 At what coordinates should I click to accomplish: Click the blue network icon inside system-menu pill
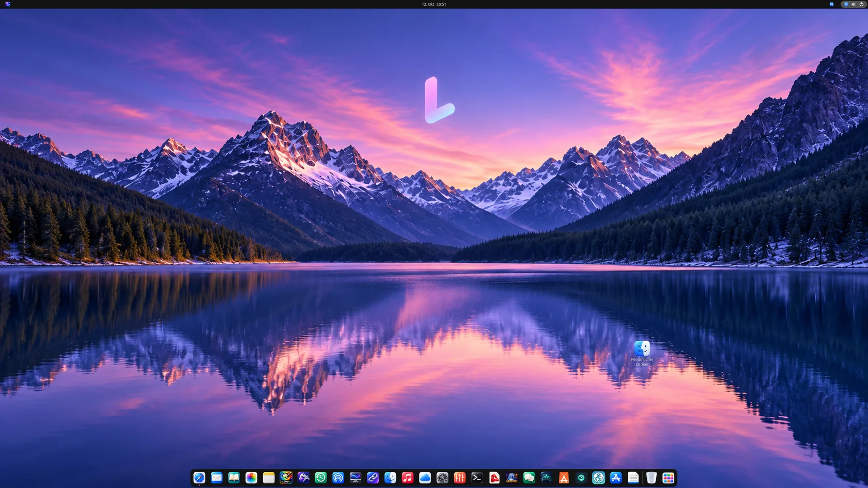[x=846, y=4]
